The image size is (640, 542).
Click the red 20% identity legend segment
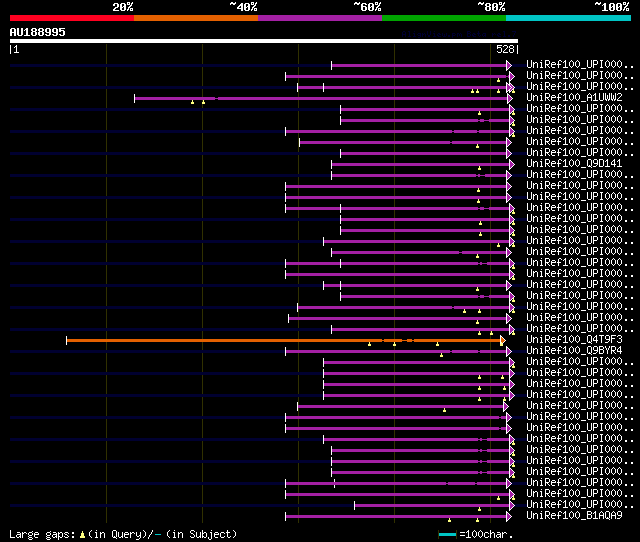pyautogui.click(x=72, y=18)
